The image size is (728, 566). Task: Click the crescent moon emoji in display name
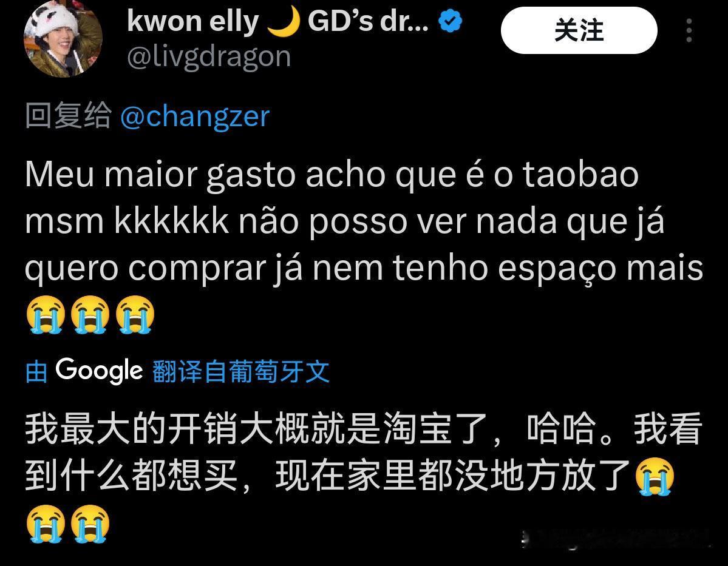283,22
